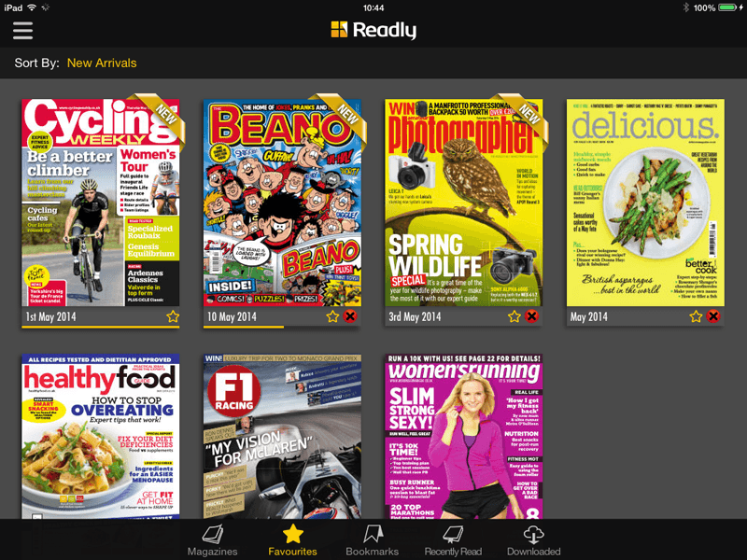Open the F1 Racing magazine cover
This screenshot has height=560, width=747.
click(x=282, y=436)
